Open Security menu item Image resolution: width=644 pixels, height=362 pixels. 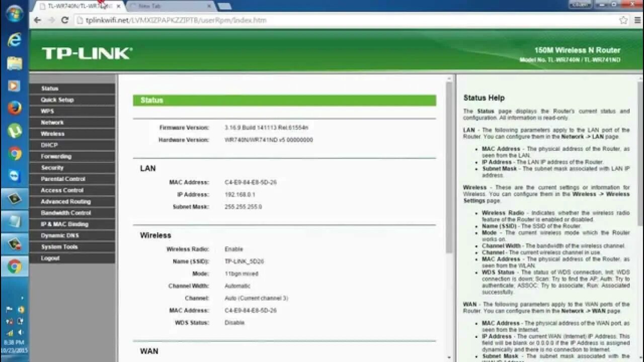point(72,168)
